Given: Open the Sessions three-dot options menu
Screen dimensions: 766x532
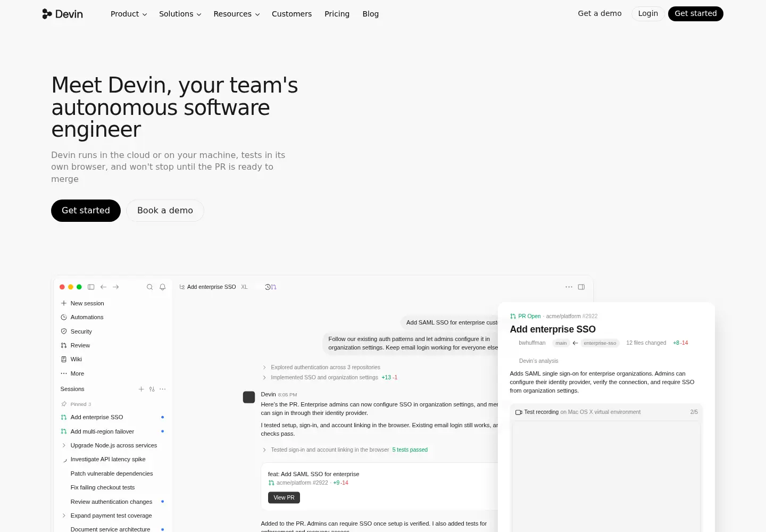Looking at the screenshot, I should coord(163,389).
